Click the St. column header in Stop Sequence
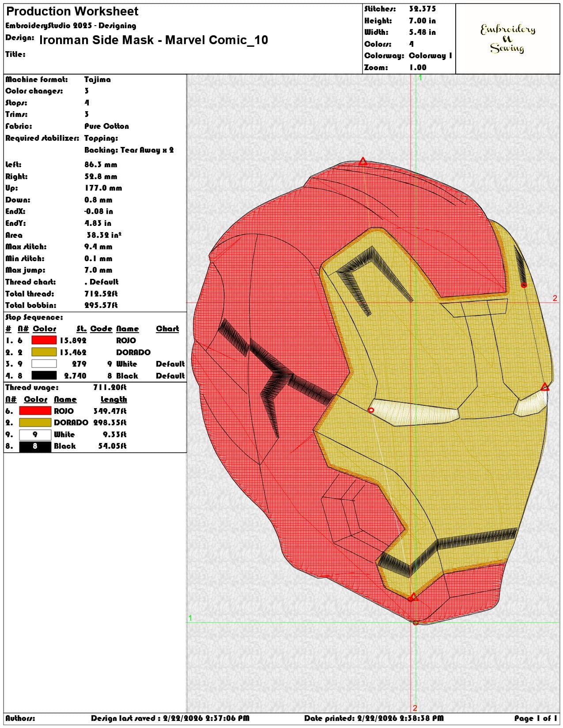 [82, 329]
